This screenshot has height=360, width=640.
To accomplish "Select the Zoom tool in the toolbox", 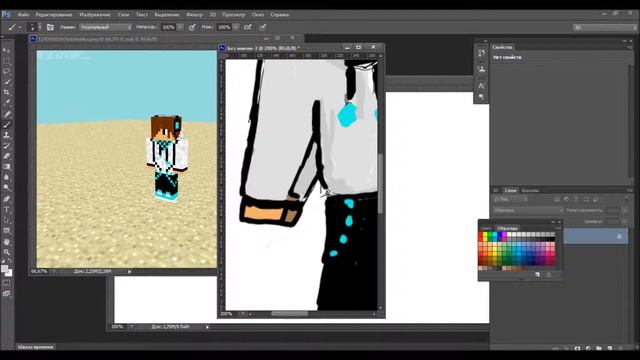I will (7, 252).
